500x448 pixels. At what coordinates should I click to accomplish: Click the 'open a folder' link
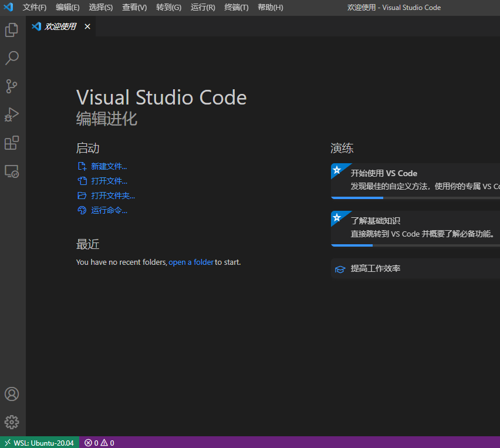coord(191,262)
